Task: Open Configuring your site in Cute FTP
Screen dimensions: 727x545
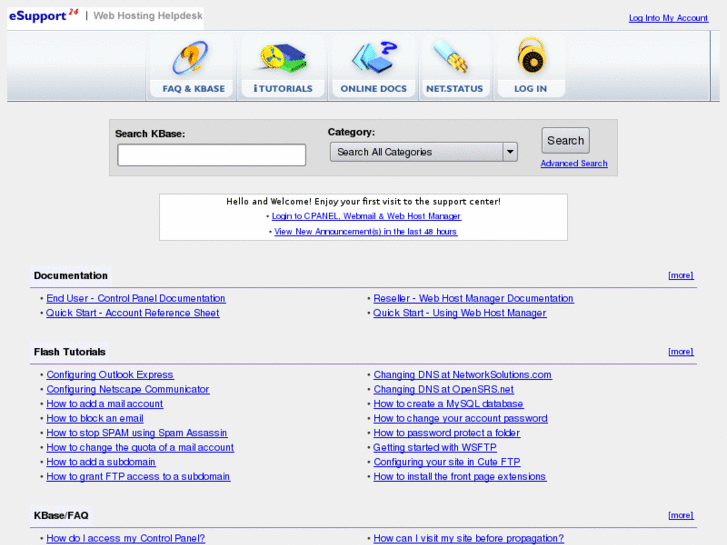Action: pos(447,462)
